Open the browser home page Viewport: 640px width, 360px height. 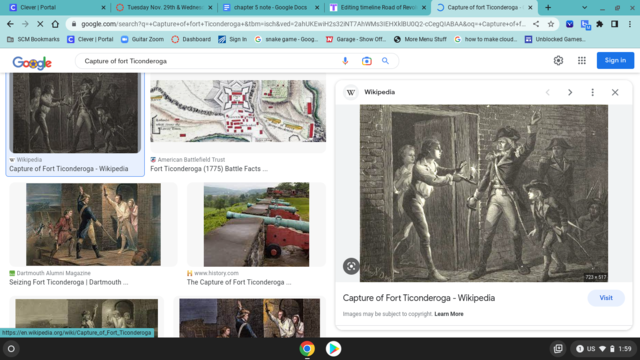(55, 24)
